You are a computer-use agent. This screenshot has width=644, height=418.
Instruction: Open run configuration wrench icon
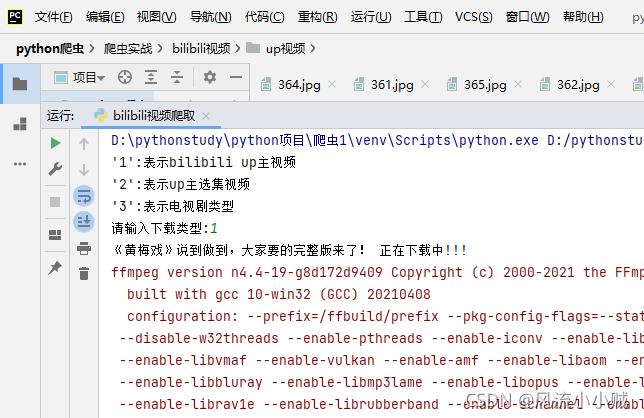(x=55, y=169)
